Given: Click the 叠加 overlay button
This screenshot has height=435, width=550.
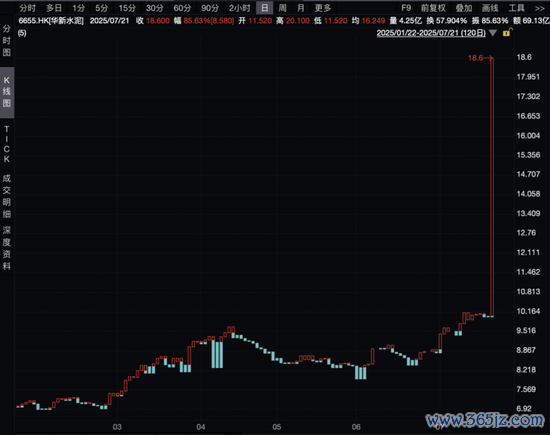Looking at the screenshot, I should coord(464,8).
